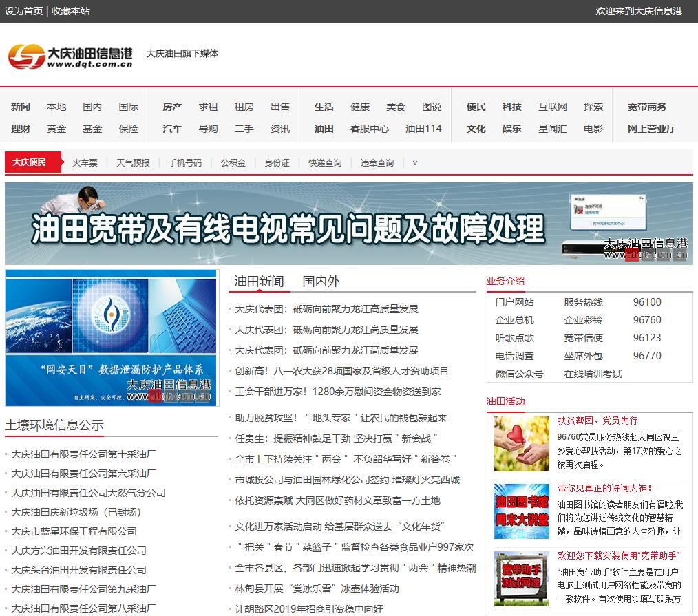Image resolution: width=698 pixels, height=616 pixels.
Task: Open the 网安天目 data protection slide image
Action: point(111,338)
